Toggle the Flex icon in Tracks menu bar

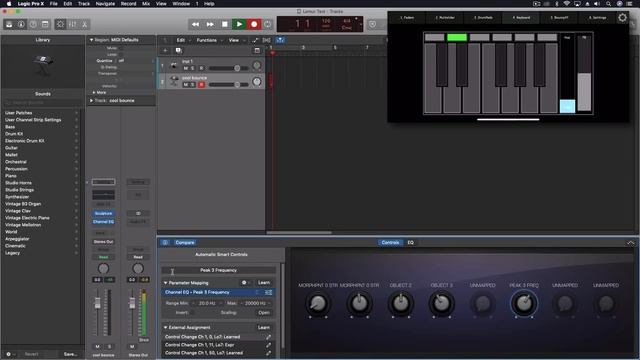pos(267,40)
